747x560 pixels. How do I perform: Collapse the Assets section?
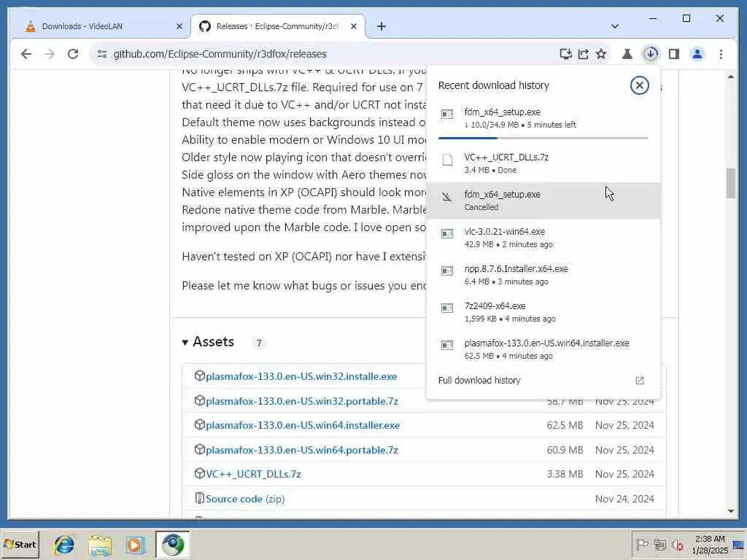coord(208,342)
